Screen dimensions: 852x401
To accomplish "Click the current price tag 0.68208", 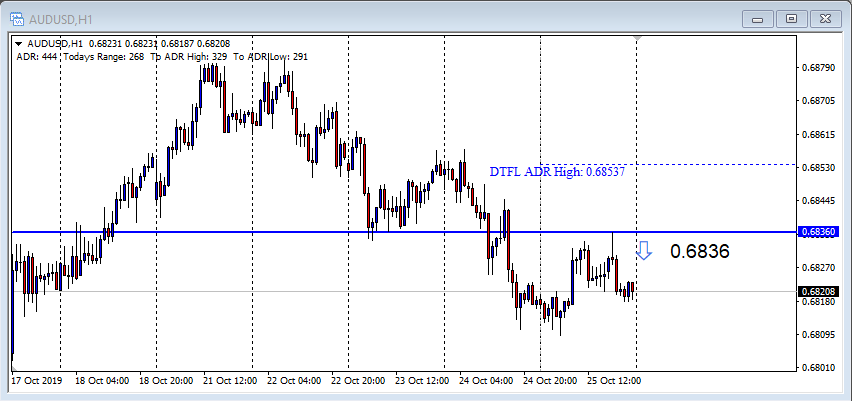I will pyautogui.click(x=819, y=291).
